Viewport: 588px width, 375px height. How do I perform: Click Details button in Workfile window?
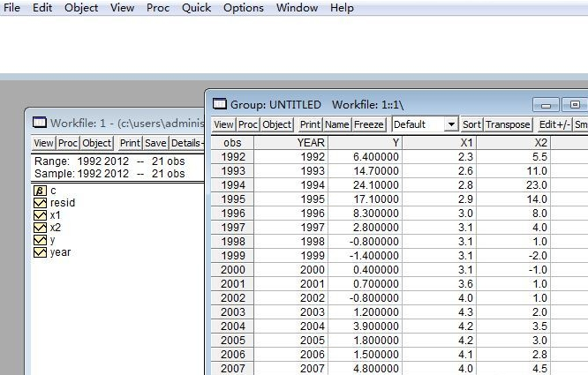click(187, 143)
